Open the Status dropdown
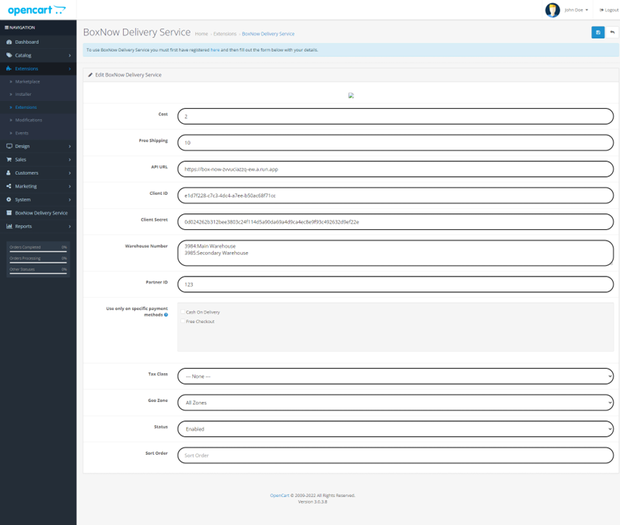 pyautogui.click(x=395, y=428)
